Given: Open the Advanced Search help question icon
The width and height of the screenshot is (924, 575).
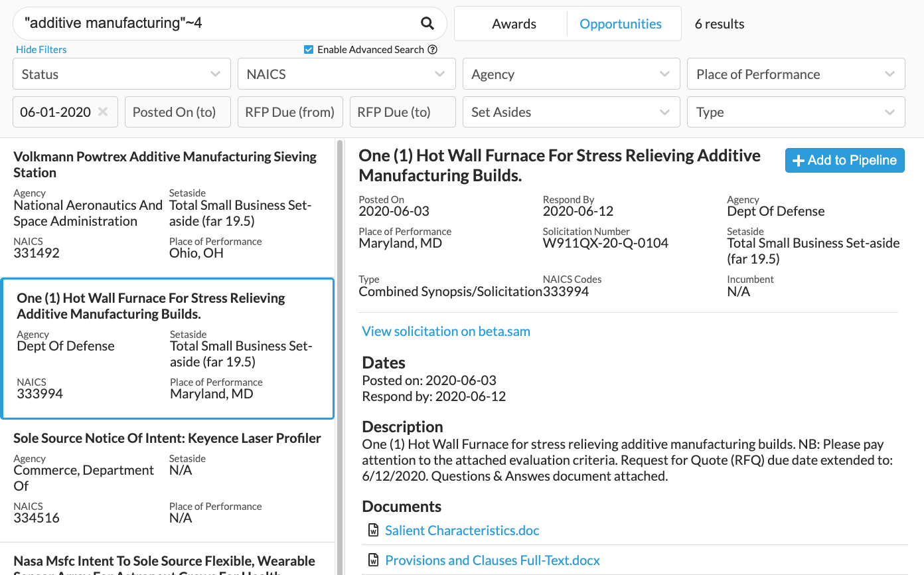Looking at the screenshot, I should (433, 49).
